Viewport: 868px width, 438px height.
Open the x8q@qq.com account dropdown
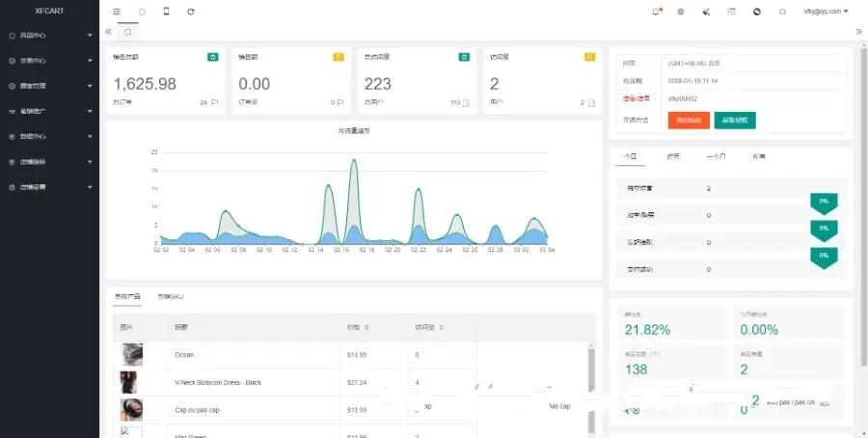pyautogui.click(x=826, y=11)
